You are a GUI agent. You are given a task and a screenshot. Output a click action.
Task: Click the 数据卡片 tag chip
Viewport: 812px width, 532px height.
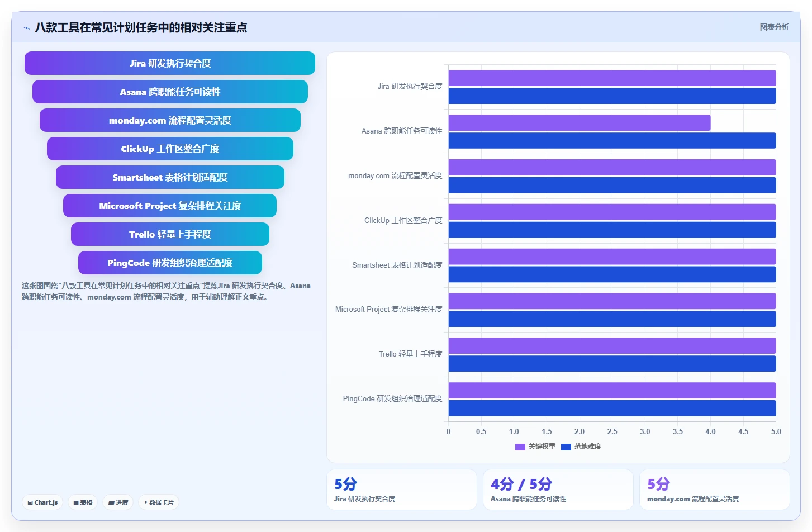pyautogui.click(x=159, y=502)
